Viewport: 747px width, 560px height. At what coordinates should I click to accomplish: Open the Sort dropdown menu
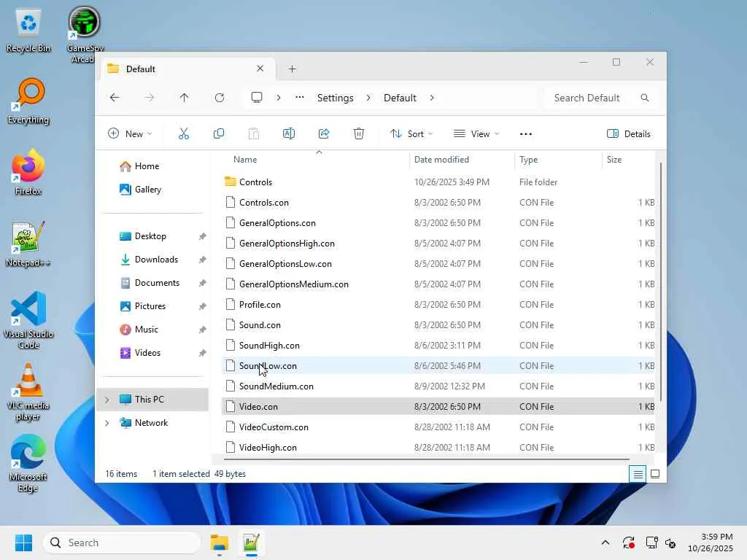(x=411, y=134)
